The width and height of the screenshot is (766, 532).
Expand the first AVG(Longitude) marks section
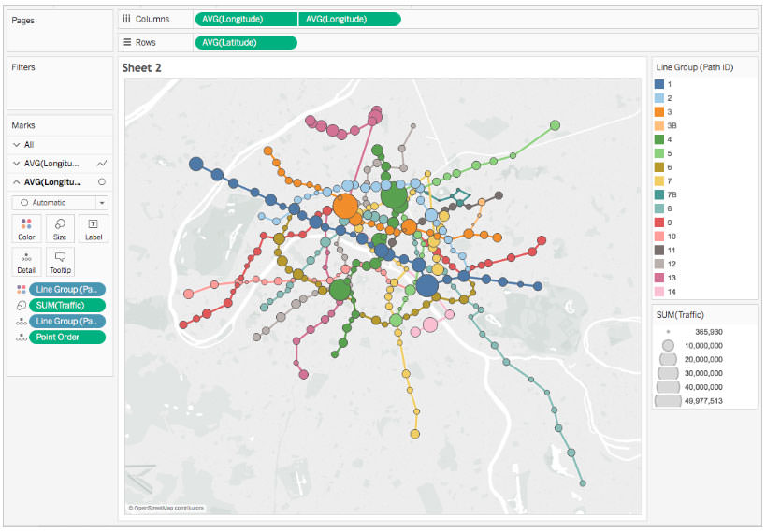[17, 164]
